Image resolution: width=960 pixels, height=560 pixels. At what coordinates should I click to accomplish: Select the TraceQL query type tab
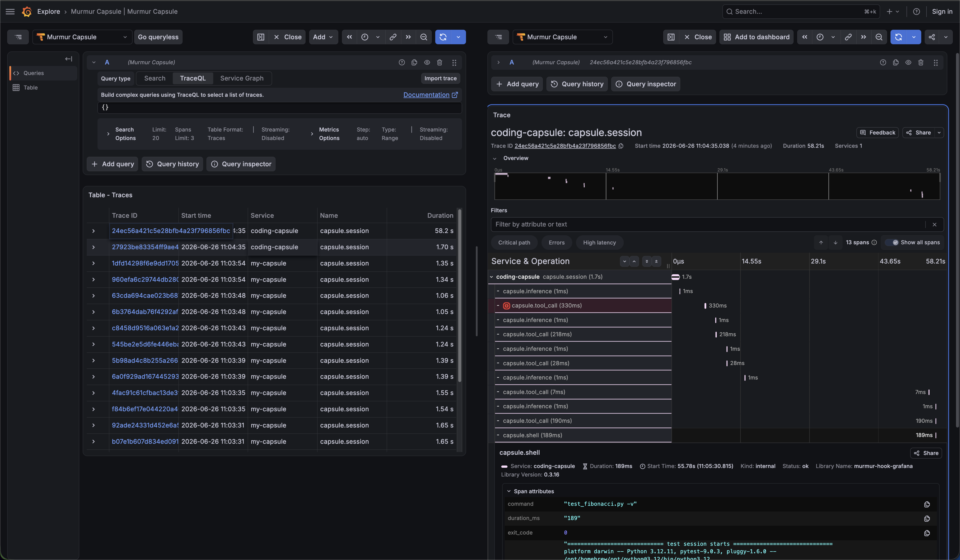192,78
